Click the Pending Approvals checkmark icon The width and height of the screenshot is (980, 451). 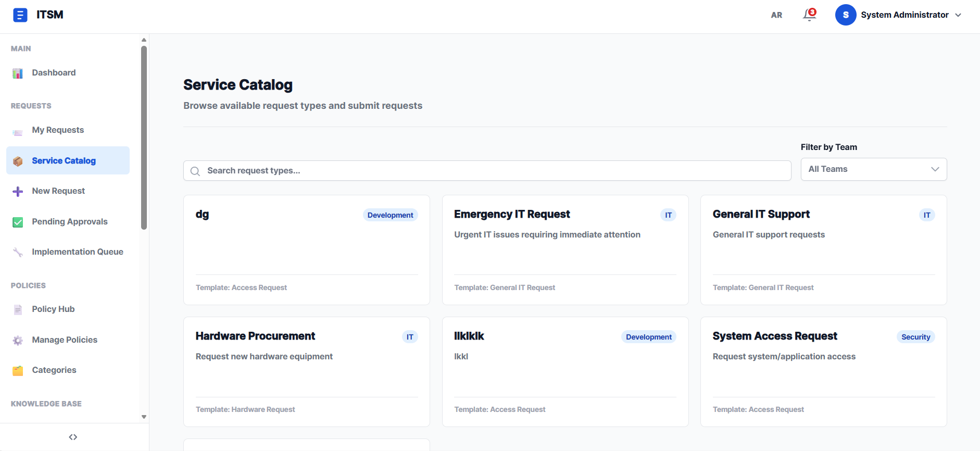pos(18,222)
